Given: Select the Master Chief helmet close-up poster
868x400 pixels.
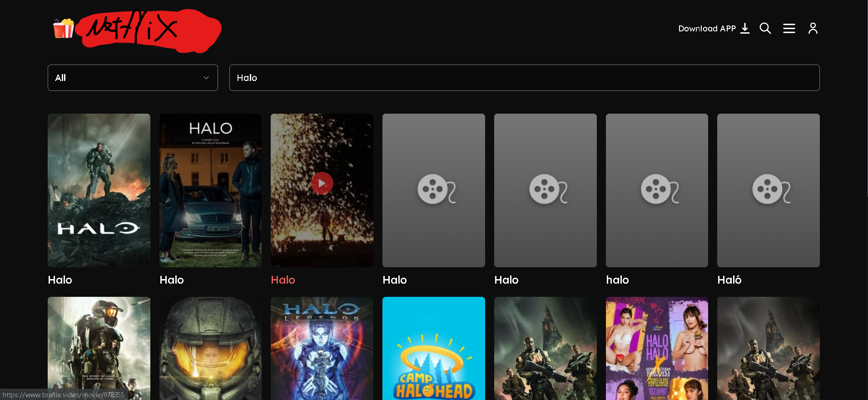Looking at the screenshot, I should point(210,348).
